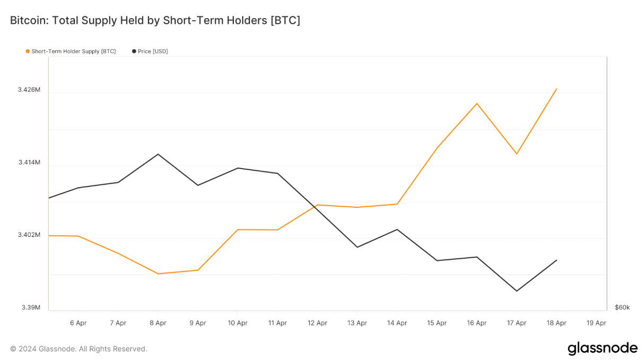Click the orange line peak on 16 Apr
This screenshot has height=362, width=644.
coord(477,103)
